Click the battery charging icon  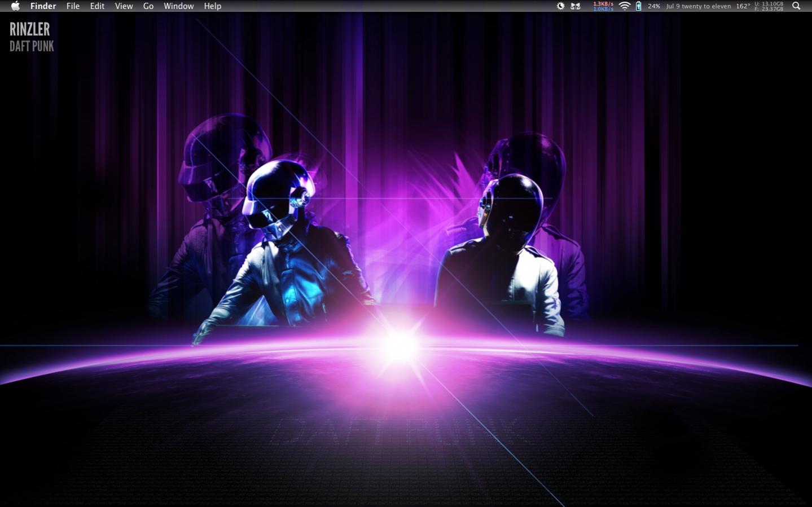click(x=638, y=6)
